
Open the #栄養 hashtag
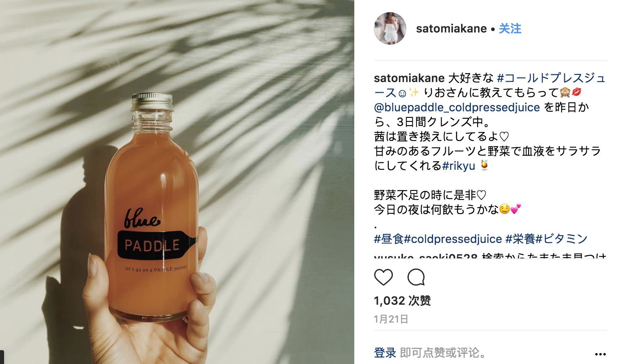[520, 239]
